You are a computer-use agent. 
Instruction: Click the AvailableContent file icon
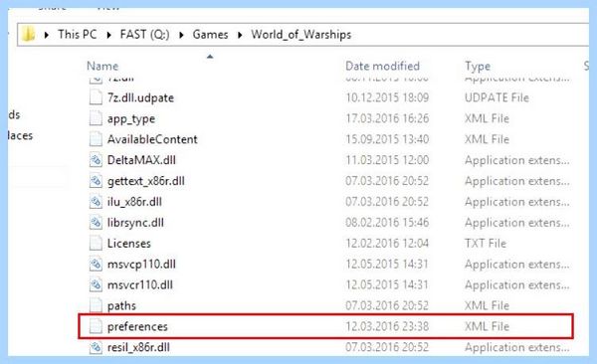[96, 139]
